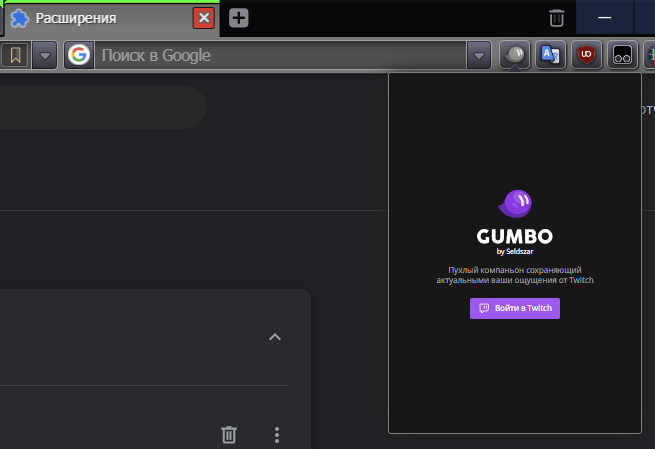Click the GUMBO title text
This screenshot has width=655, height=449.
click(x=515, y=236)
